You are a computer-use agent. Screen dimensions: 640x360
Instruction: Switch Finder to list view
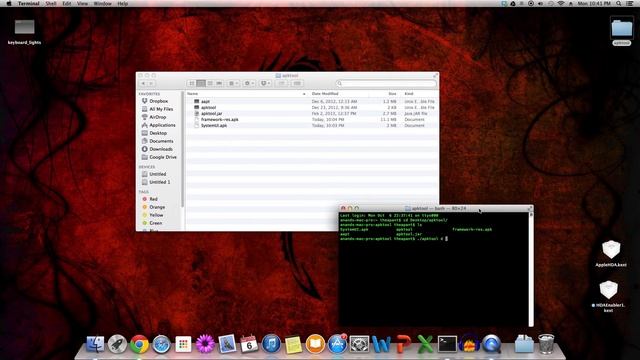pos(201,83)
